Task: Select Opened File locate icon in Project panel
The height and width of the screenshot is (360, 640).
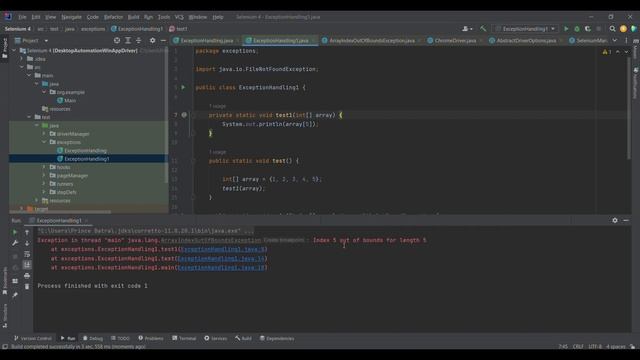Action: click(x=117, y=40)
